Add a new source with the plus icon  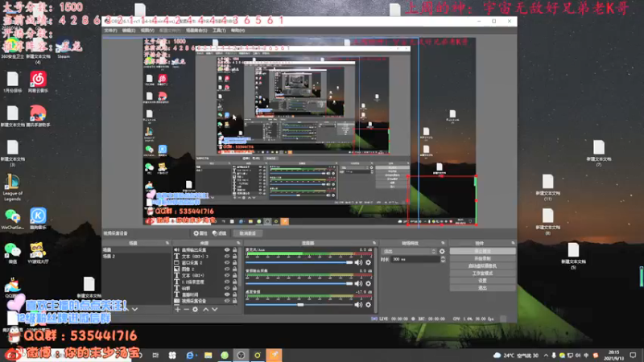coord(177,310)
